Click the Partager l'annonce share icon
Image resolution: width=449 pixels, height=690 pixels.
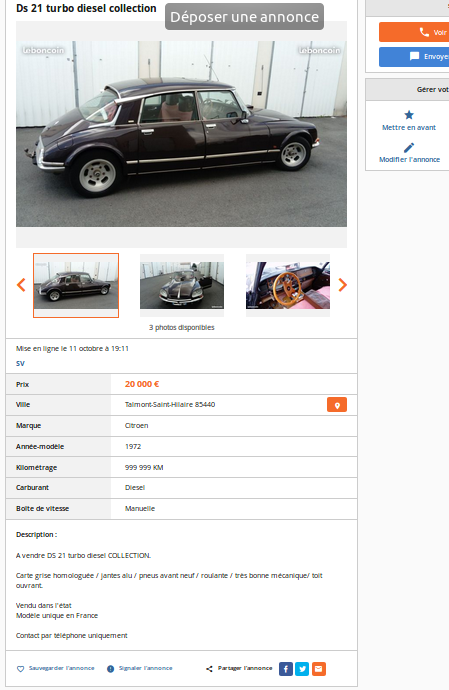click(210, 669)
